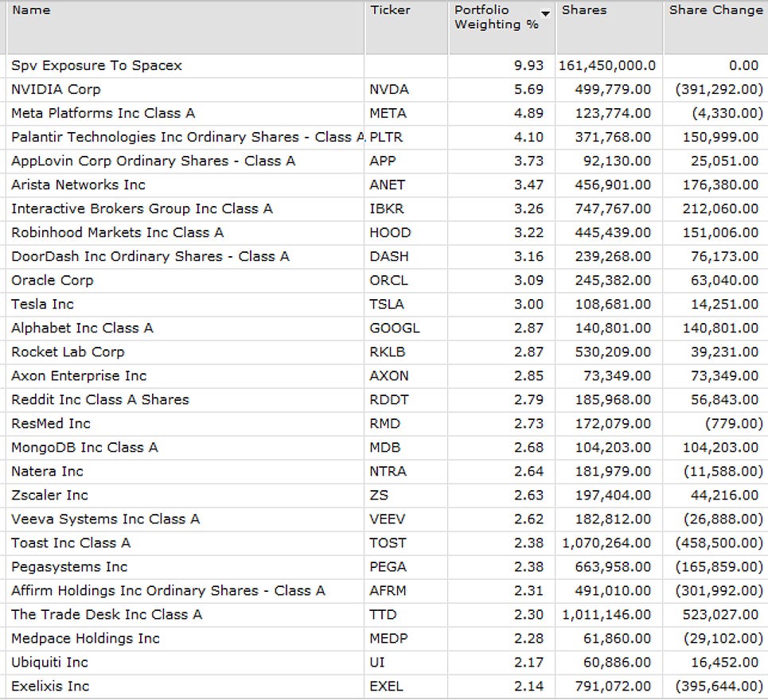Image resolution: width=768 pixels, height=700 pixels.
Task: Click the VEEV ticker cell
Action: tap(388, 519)
